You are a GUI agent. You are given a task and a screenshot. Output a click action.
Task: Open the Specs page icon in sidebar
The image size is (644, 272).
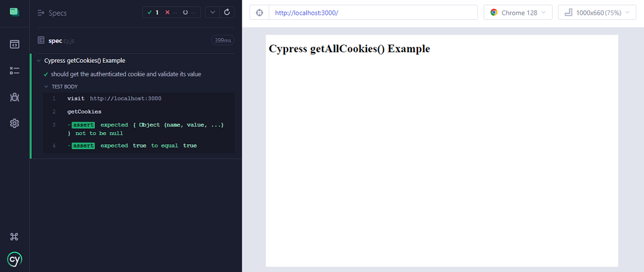(x=15, y=44)
